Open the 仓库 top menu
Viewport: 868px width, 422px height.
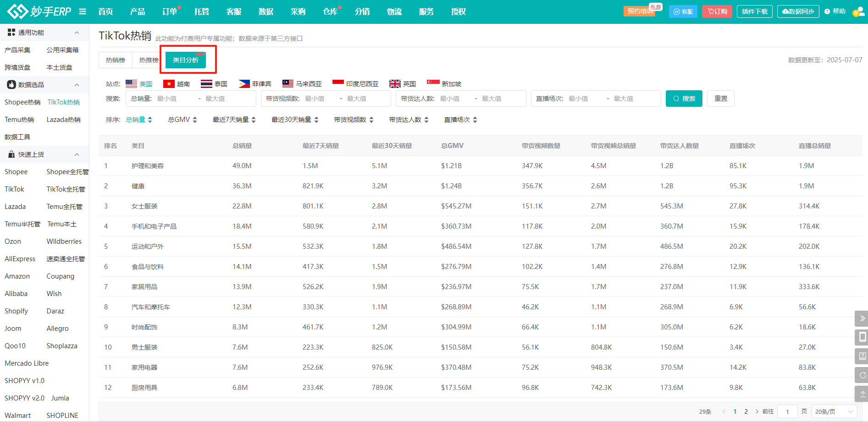tap(330, 11)
